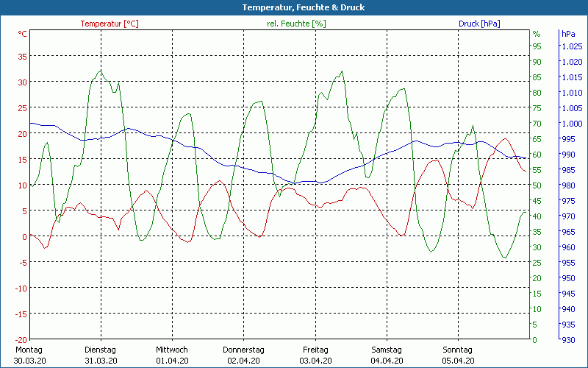Select the 'Temperatur [°C]' legend label
This screenshot has height=368, width=588.
(x=110, y=24)
